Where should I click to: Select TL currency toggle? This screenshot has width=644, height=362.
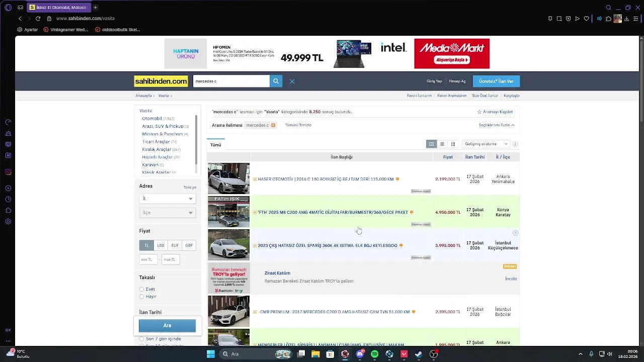(x=146, y=245)
